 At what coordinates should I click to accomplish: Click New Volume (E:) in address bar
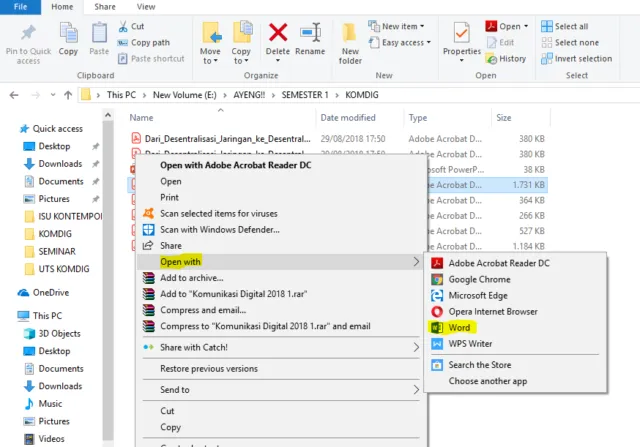(184, 95)
